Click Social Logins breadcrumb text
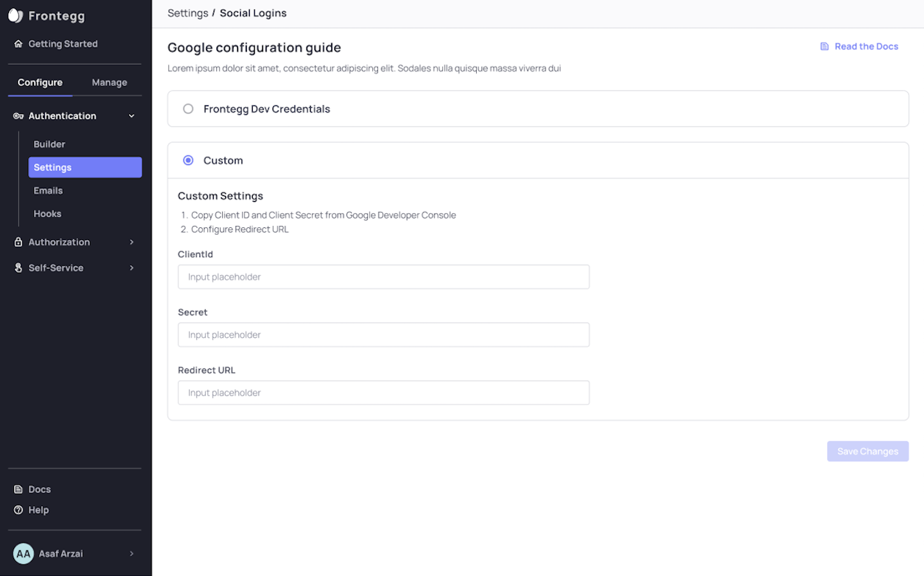924x576 pixels. [x=253, y=13]
